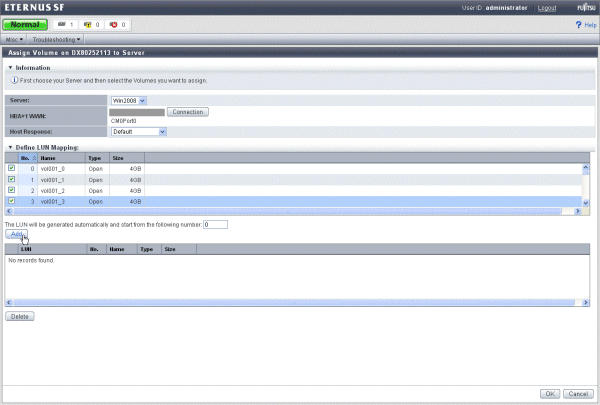Confirm with the OK button
The width and height of the screenshot is (600, 405).
click(550, 394)
